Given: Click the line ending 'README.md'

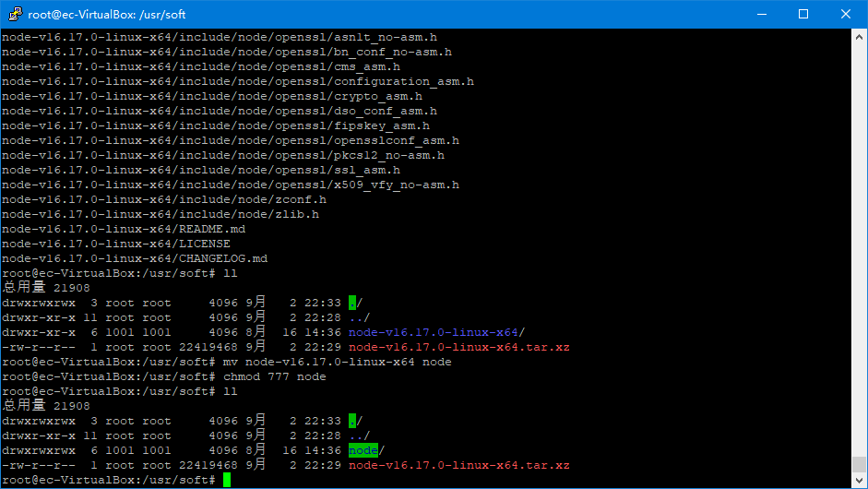Looking at the screenshot, I should 124,229.
